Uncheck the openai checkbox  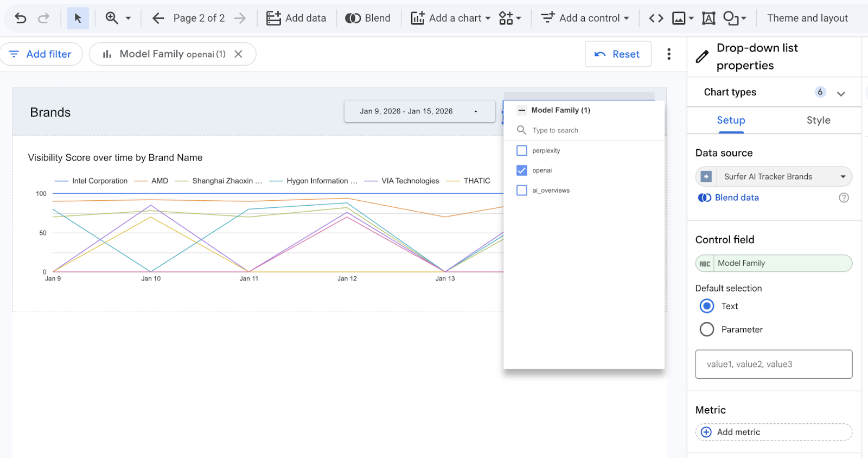pos(522,170)
